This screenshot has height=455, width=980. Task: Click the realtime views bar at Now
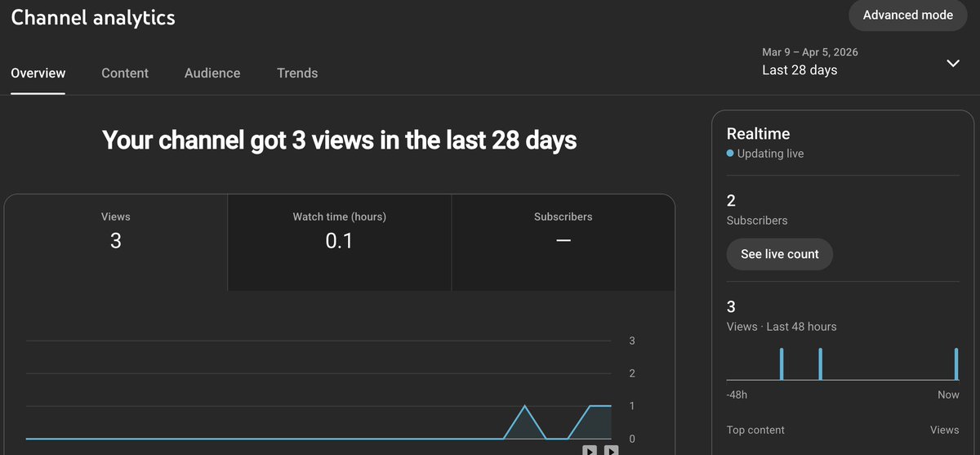point(956,364)
